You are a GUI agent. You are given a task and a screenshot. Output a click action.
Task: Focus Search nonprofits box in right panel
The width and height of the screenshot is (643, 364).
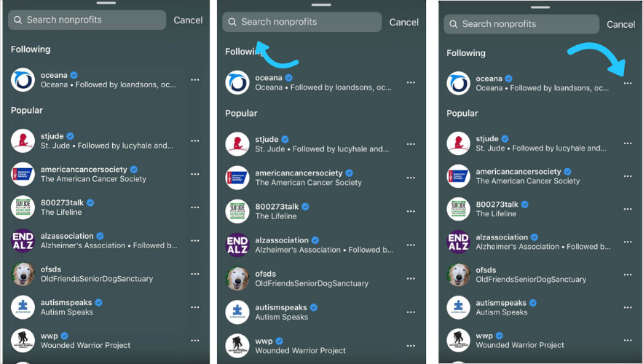click(521, 24)
